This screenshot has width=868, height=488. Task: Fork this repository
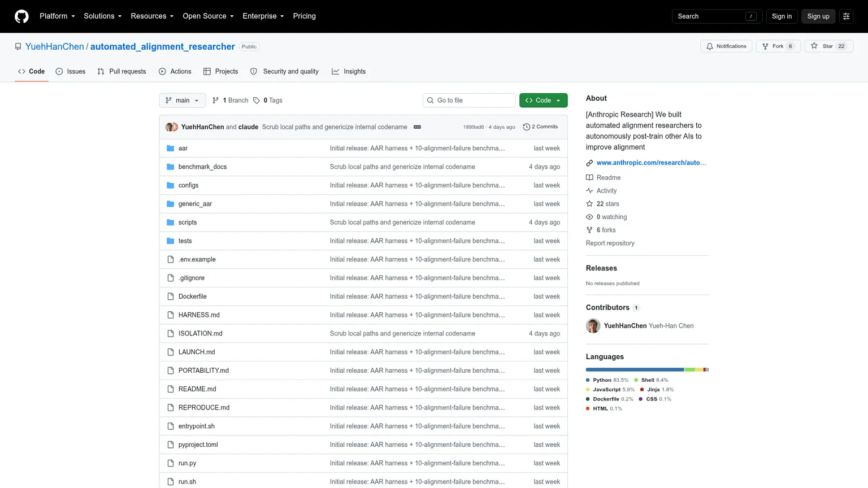pyautogui.click(x=778, y=46)
